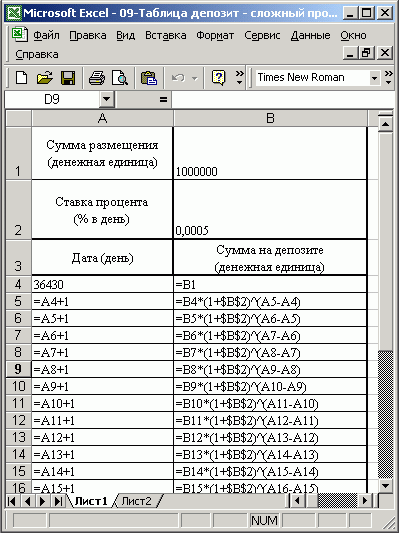Expand more standard toolbar buttons chevron
Image resolution: width=399 pixels, height=533 pixels.
click(240, 78)
